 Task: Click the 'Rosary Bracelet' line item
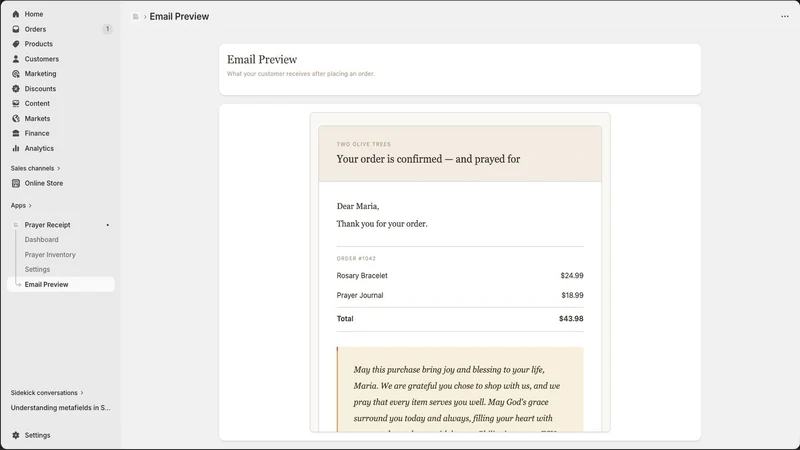point(362,276)
